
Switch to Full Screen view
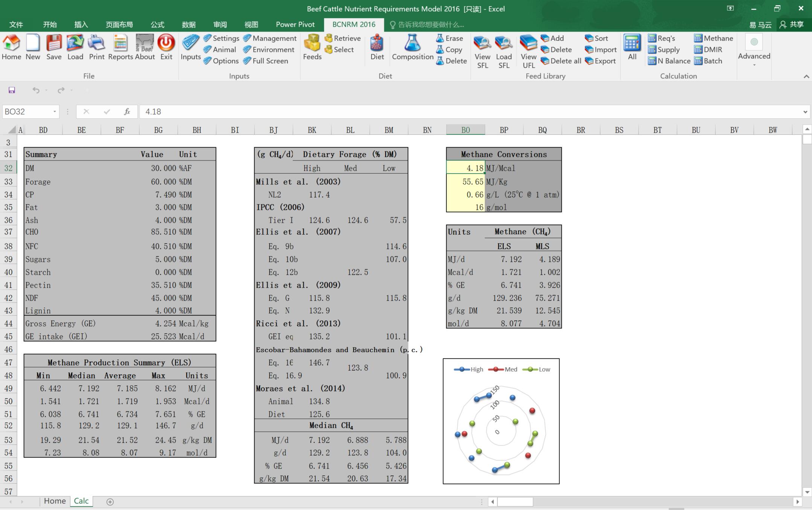pyautogui.click(x=266, y=61)
